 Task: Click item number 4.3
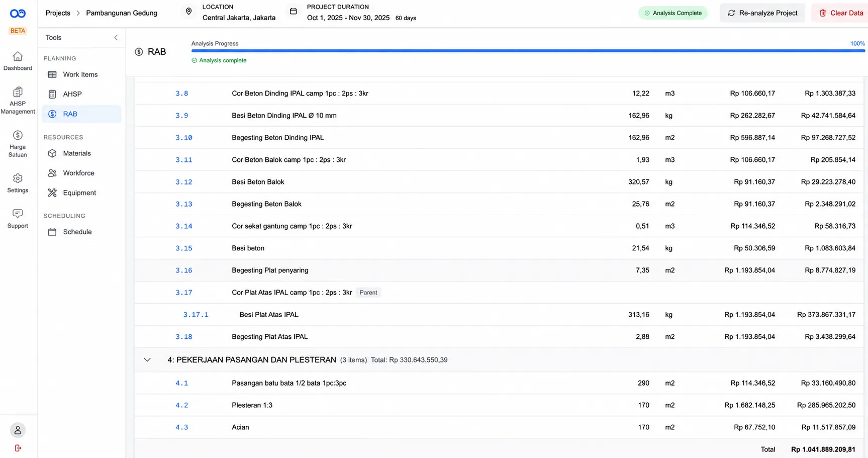pyautogui.click(x=182, y=427)
